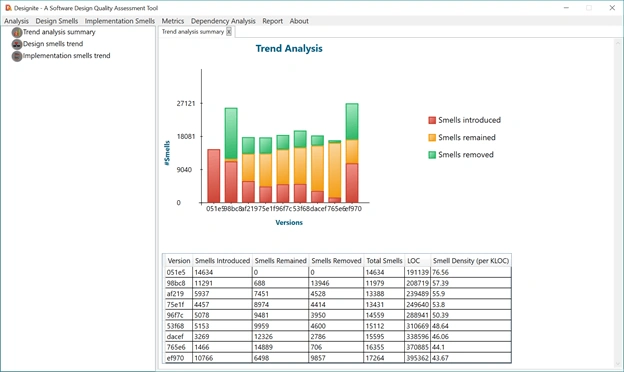Image resolution: width=624 pixels, height=372 pixels.
Task: Click the Trend analysis summary tree icon
Action: [x=17, y=32]
